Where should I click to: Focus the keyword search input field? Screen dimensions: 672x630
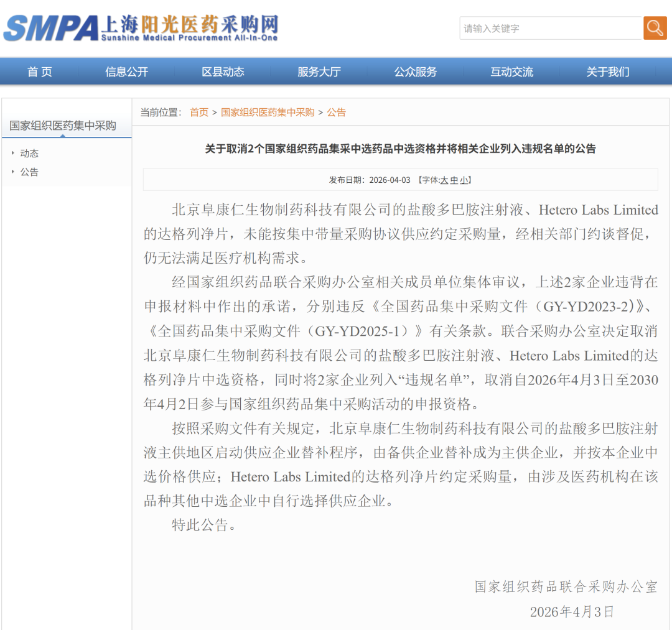click(550, 29)
